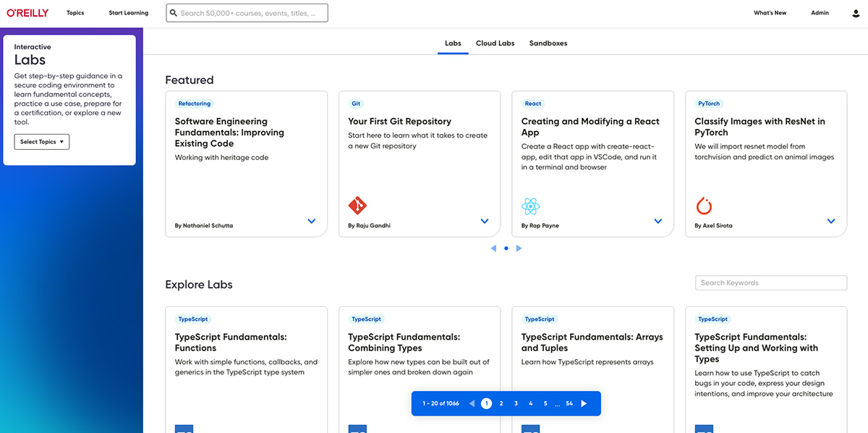The image size is (868, 433).
Task: Click the Featured section heading
Action: (190, 80)
